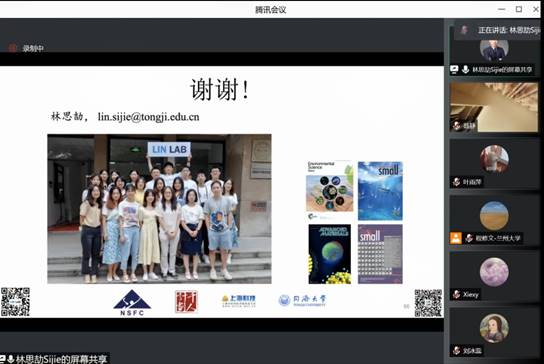
Task: Click the orange person icon on 兰州大学 tile
Action: [456, 238]
